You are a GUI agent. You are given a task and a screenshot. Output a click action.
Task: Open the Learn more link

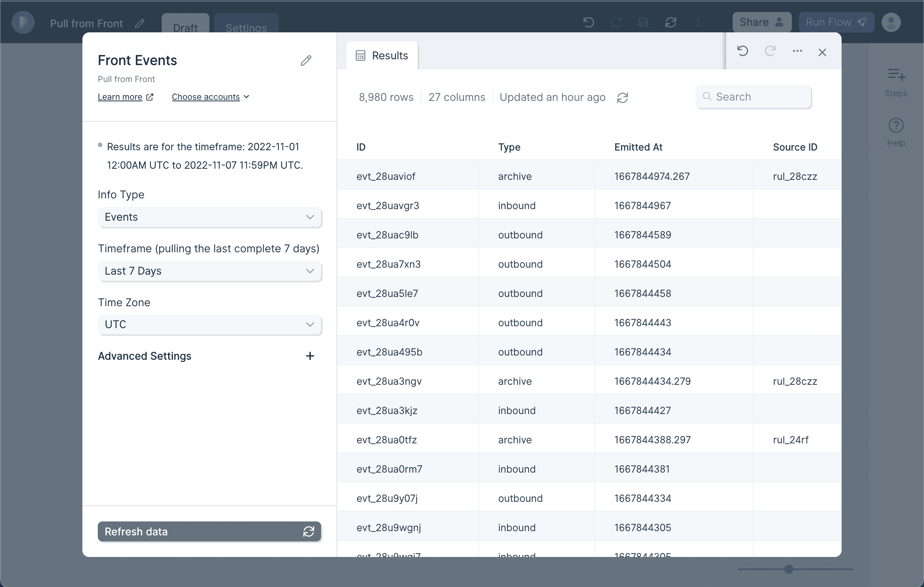coord(120,97)
